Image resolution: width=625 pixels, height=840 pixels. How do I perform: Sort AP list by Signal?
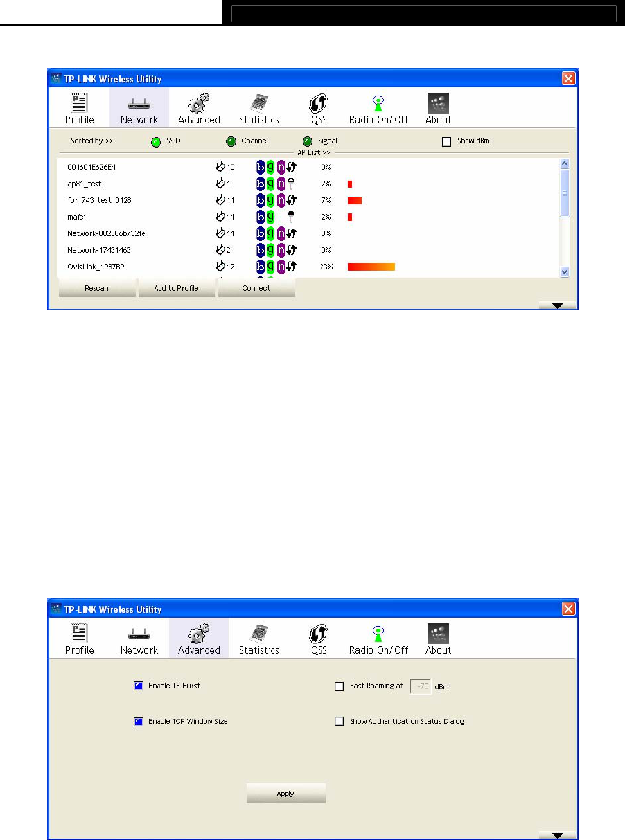tap(308, 141)
